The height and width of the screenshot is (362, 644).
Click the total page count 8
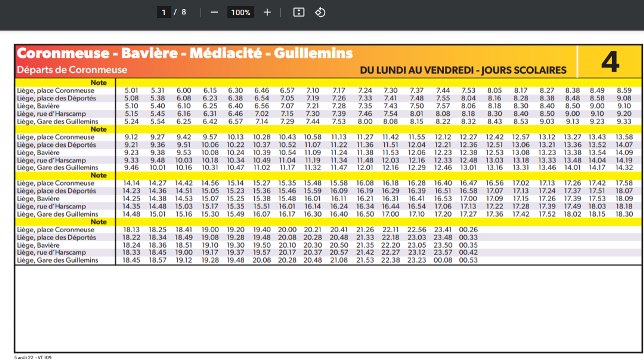coord(184,12)
